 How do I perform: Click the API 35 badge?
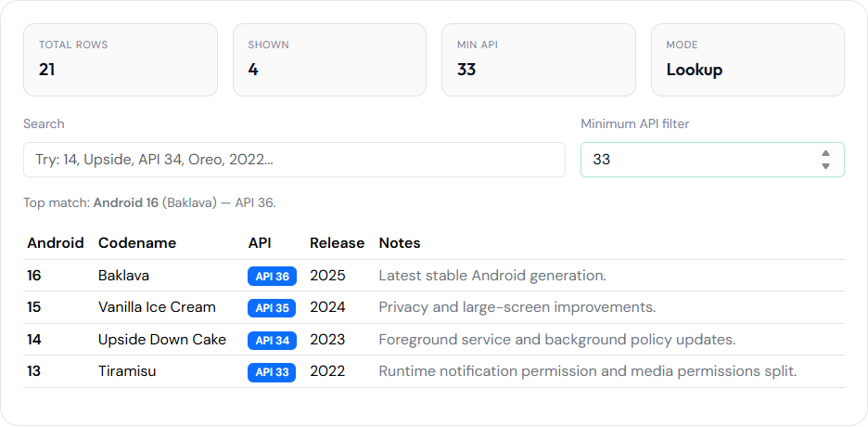pyautogui.click(x=272, y=308)
